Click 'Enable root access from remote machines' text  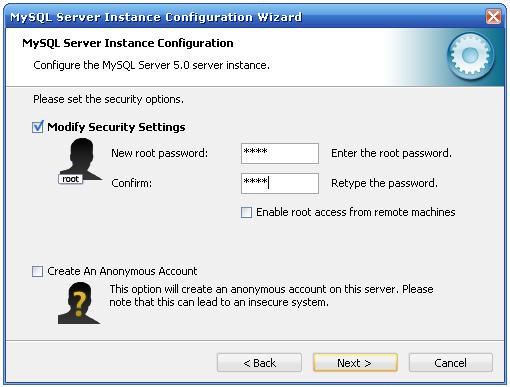point(356,212)
